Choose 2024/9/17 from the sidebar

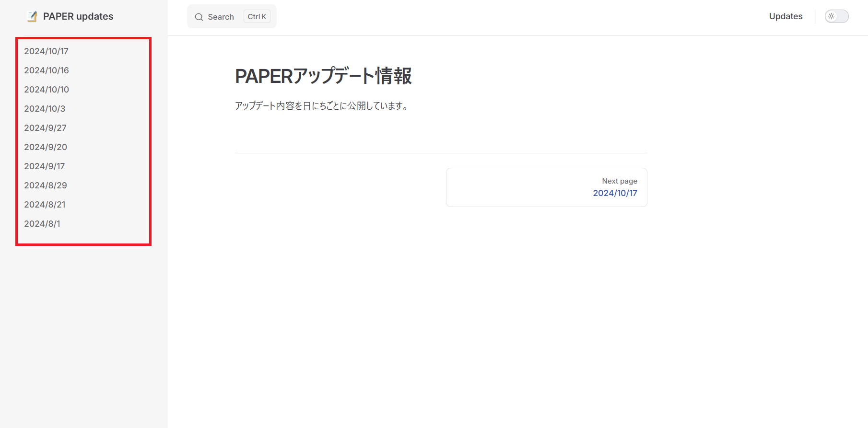click(x=45, y=166)
